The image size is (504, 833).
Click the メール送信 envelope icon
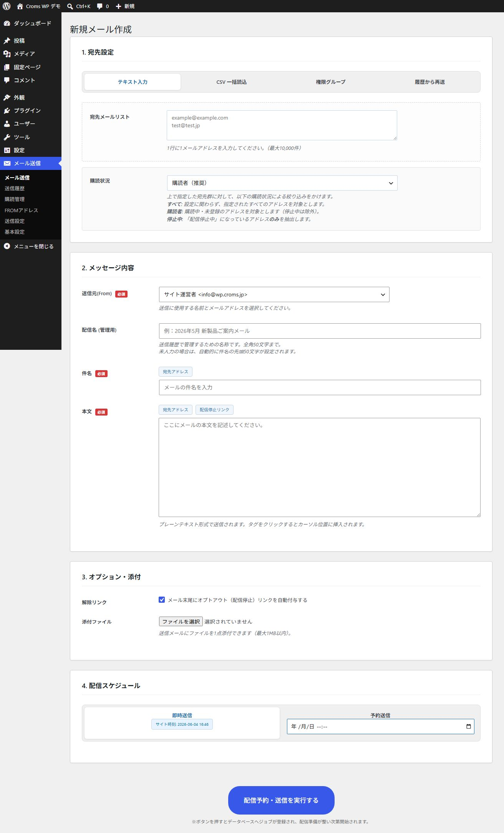(7, 163)
